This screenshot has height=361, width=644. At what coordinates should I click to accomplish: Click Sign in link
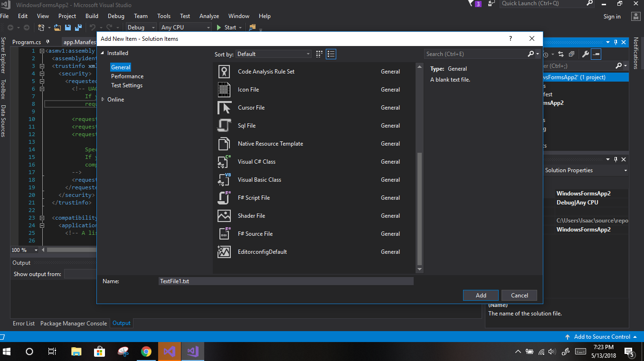click(x=612, y=17)
